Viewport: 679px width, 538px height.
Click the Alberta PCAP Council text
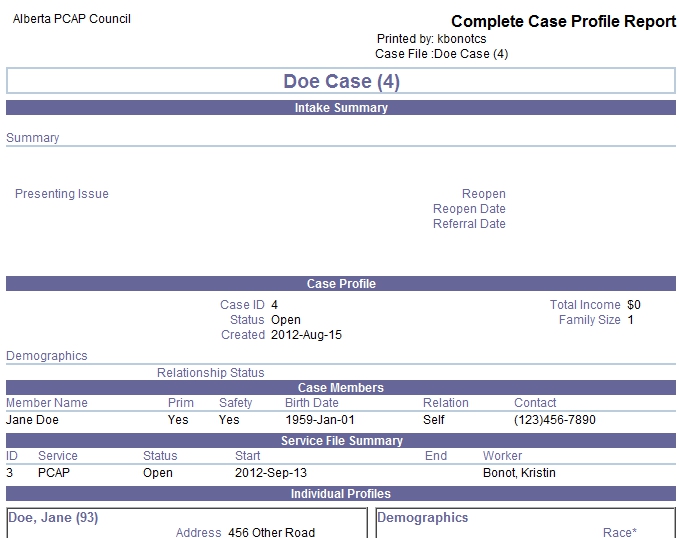(x=71, y=19)
